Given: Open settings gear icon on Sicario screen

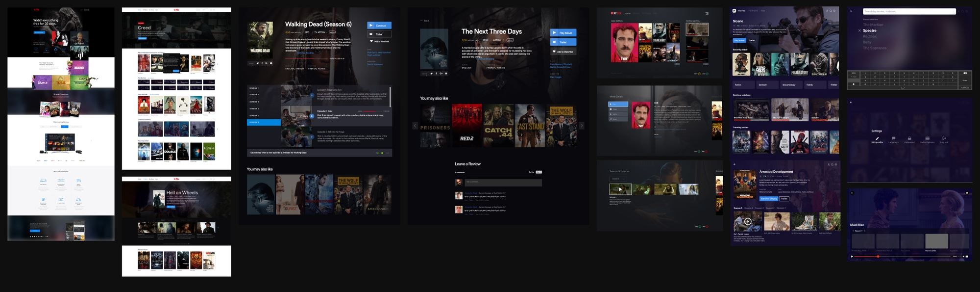Looking at the screenshot, I should [x=834, y=11].
